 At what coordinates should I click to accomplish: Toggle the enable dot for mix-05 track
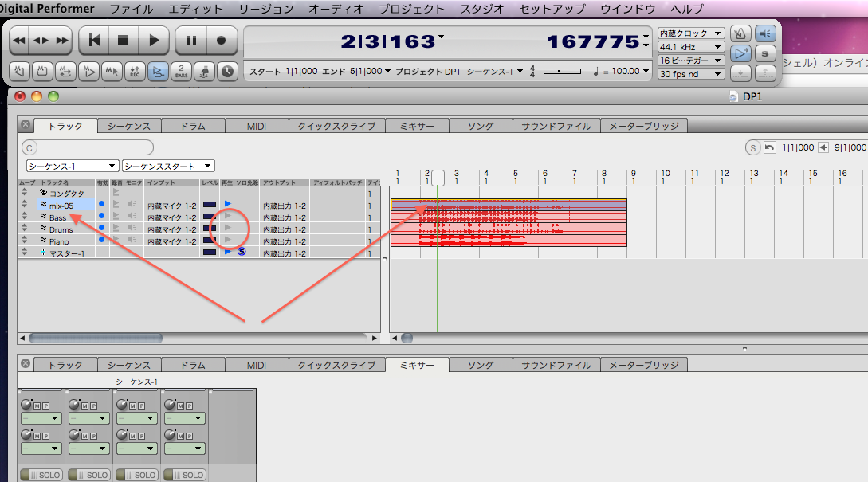click(101, 204)
